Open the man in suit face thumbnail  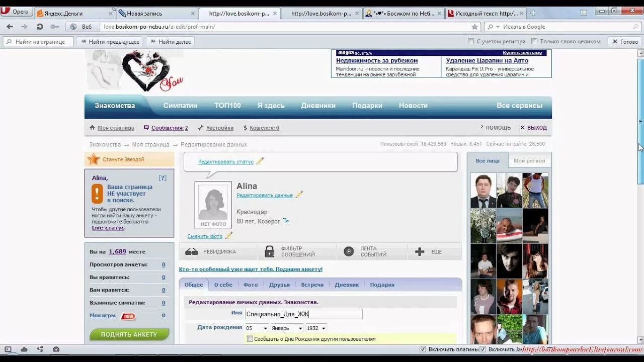coord(483,191)
